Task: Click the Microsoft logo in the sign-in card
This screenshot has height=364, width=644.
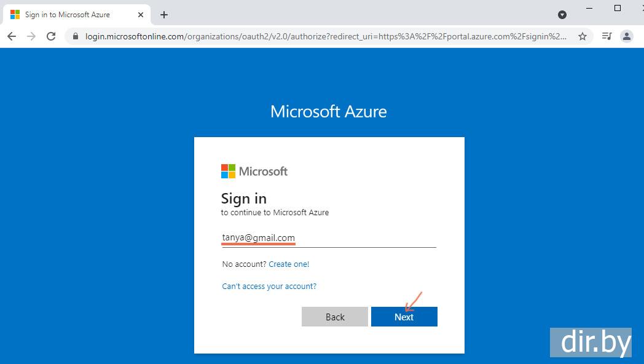Action: (x=254, y=171)
